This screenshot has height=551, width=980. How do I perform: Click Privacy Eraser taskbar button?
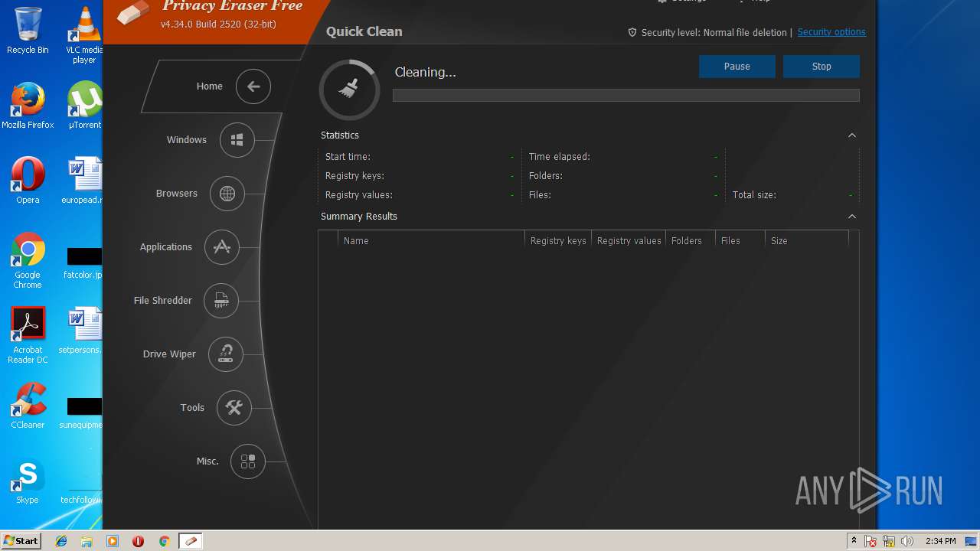[x=191, y=541]
